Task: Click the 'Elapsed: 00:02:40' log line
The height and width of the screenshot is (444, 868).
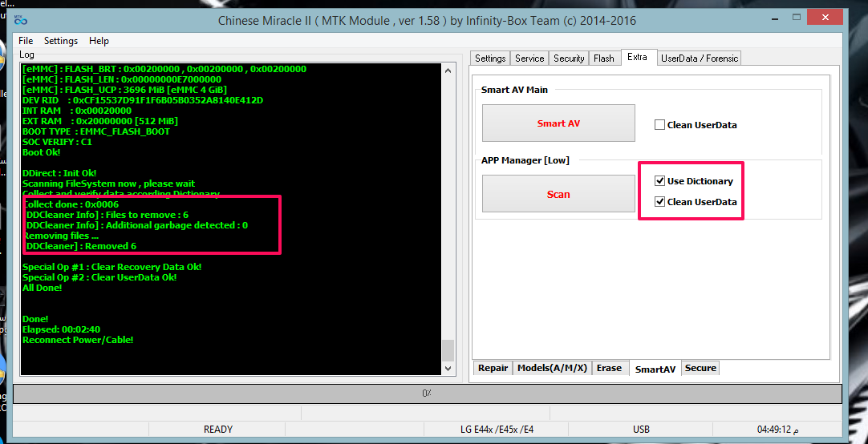Action: (61, 329)
